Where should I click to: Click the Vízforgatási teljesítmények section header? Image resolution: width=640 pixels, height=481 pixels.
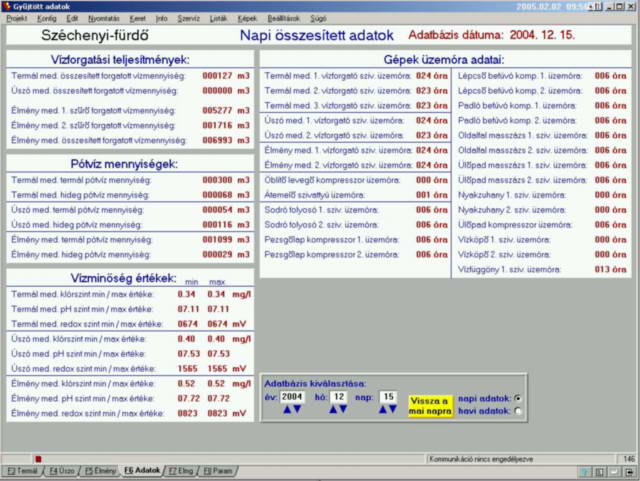click(120, 60)
